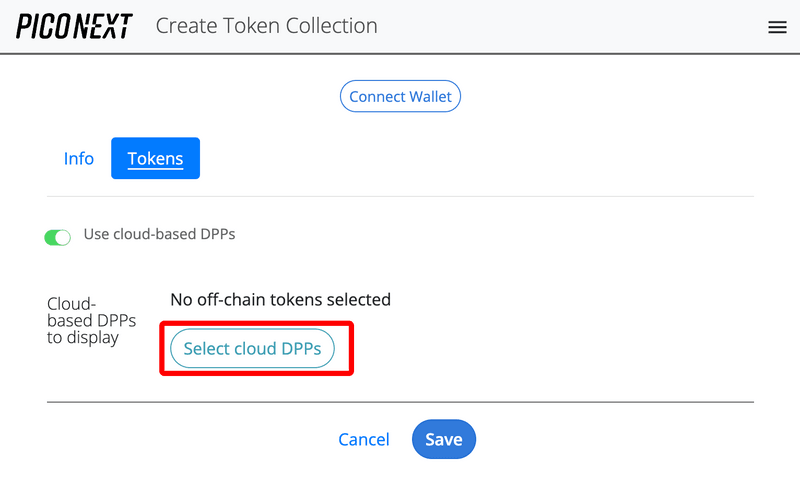Click the 'PICO' part of the logo
800x493 pixels.
[x=42, y=26]
